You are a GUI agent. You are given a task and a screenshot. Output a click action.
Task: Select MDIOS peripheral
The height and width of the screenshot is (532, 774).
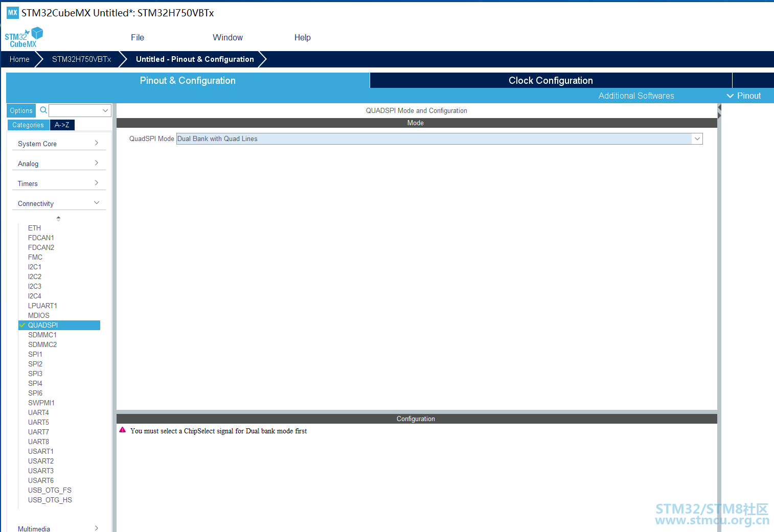(x=39, y=315)
